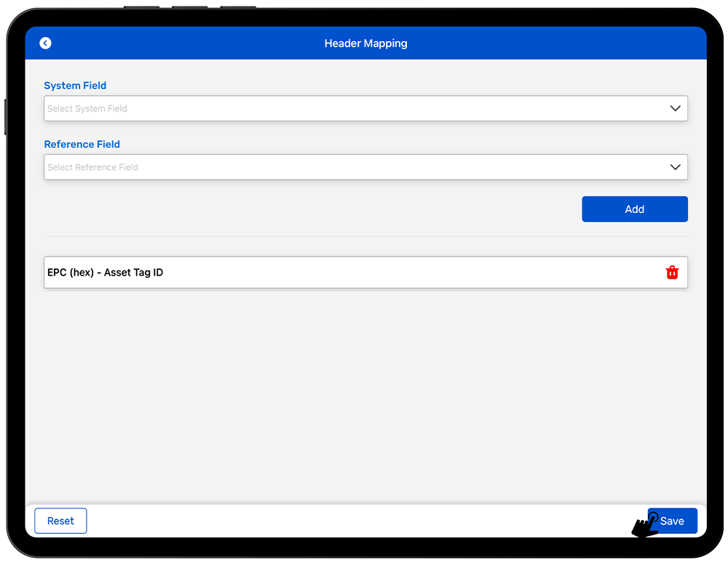Delete the EPC (hex) mapping with trash icon

pyautogui.click(x=672, y=273)
